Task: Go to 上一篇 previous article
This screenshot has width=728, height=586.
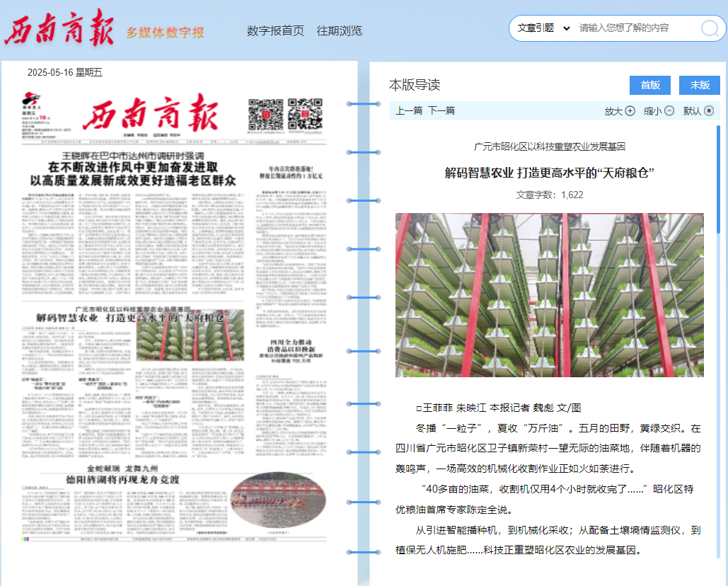Action: (409, 111)
